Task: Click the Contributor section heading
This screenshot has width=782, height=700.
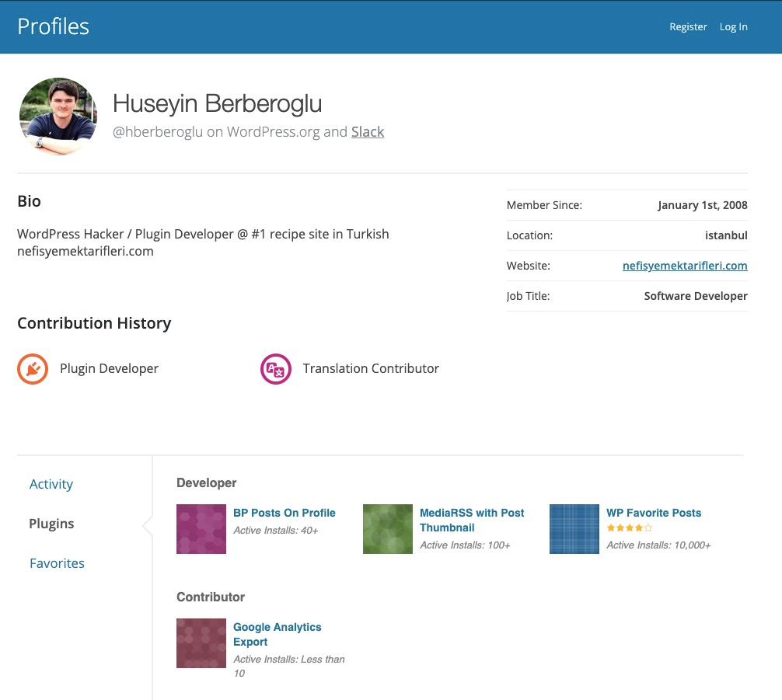Action: (x=211, y=597)
